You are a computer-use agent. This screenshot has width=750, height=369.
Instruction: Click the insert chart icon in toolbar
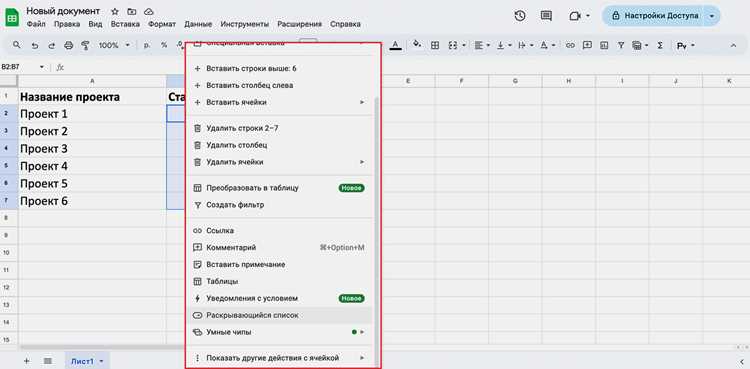(x=604, y=45)
